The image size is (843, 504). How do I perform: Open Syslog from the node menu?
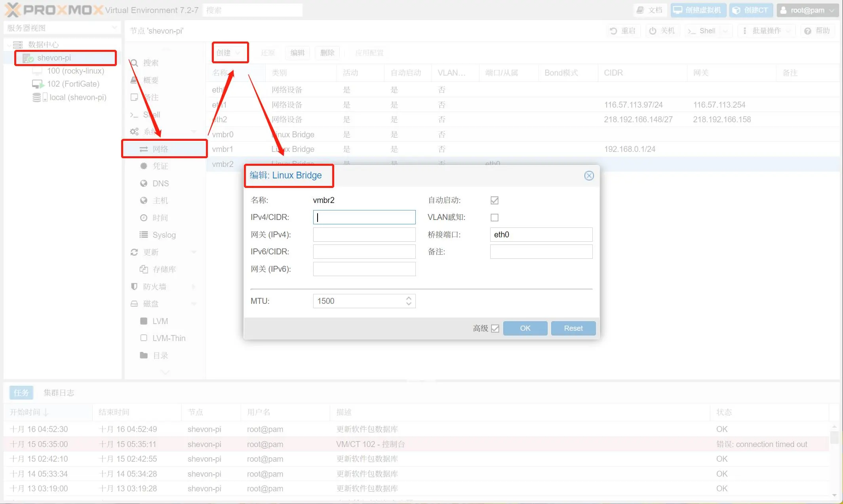[164, 235]
